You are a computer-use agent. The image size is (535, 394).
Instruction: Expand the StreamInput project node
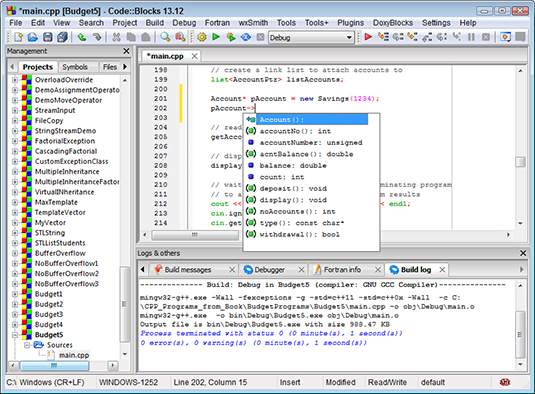[x=15, y=111]
